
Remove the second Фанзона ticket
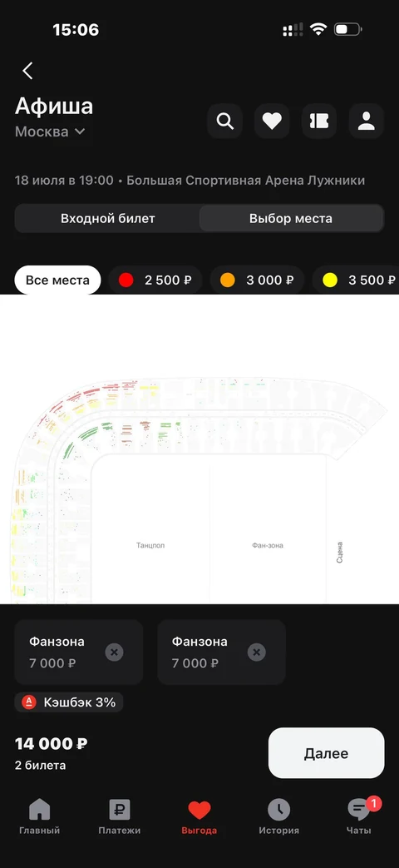(x=256, y=652)
